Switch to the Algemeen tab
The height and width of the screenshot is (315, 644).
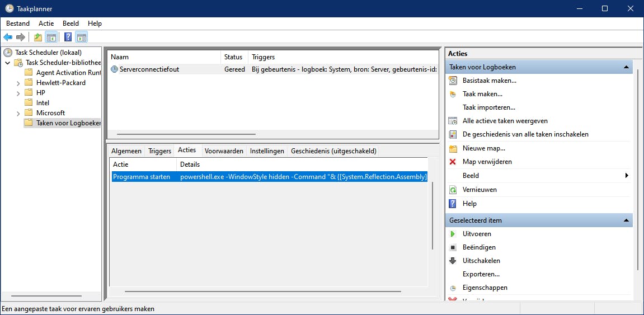(126, 151)
